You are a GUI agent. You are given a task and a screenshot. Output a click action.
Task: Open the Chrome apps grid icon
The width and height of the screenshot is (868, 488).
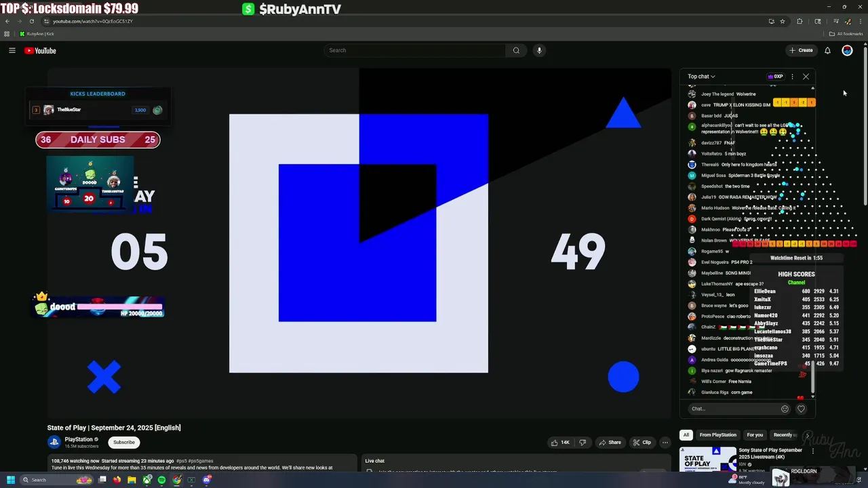(7, 34)
